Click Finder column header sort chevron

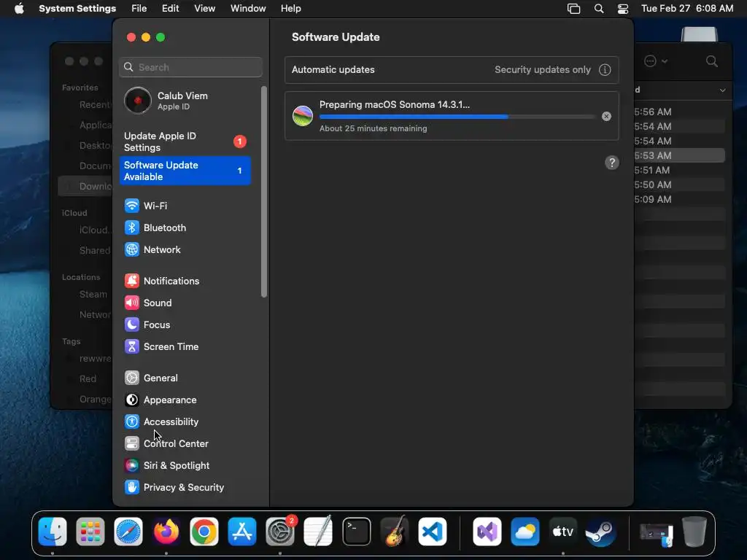tap(723, 90)
